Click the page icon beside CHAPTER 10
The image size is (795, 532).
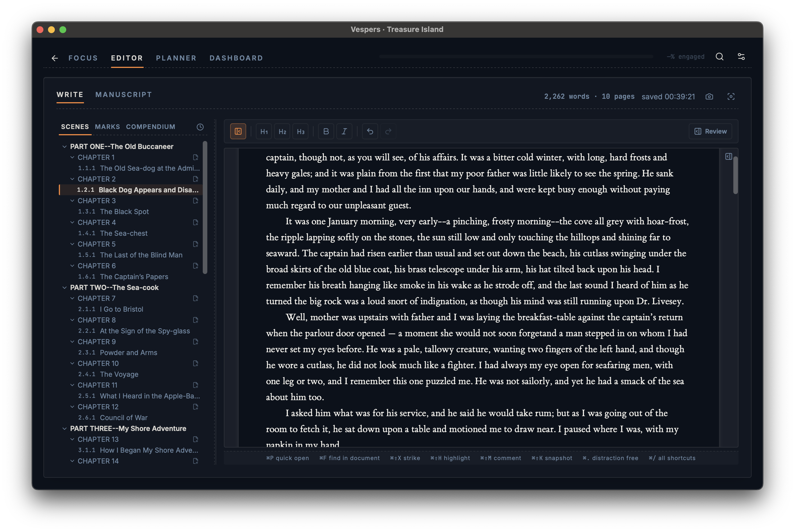tap(196, 364)
